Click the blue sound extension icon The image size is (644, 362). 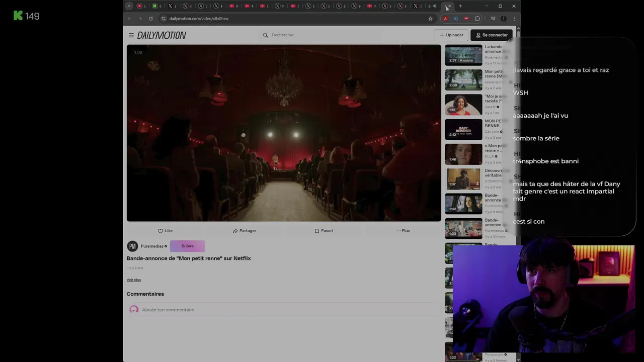(456, 19)
